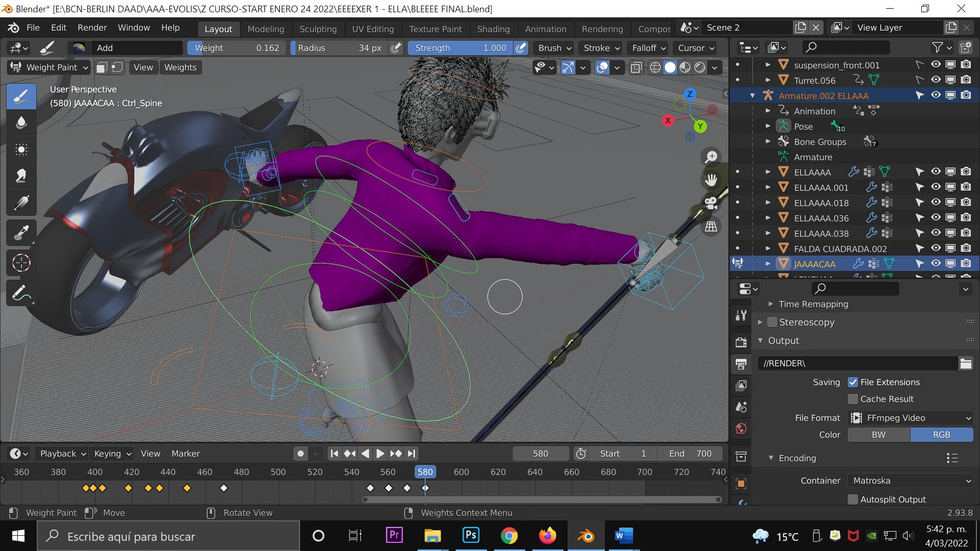Open the File Format dropdown
The height and width of the screenshot is (551, 980).
(911, 418)
